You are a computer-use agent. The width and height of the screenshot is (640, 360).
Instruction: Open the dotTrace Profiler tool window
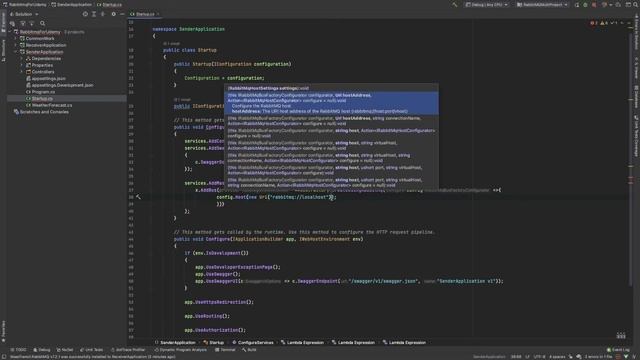click(128, 350)
